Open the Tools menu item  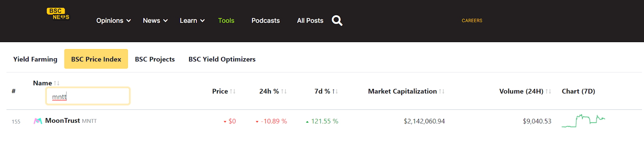pyautogui.click(x=226, y=20)
